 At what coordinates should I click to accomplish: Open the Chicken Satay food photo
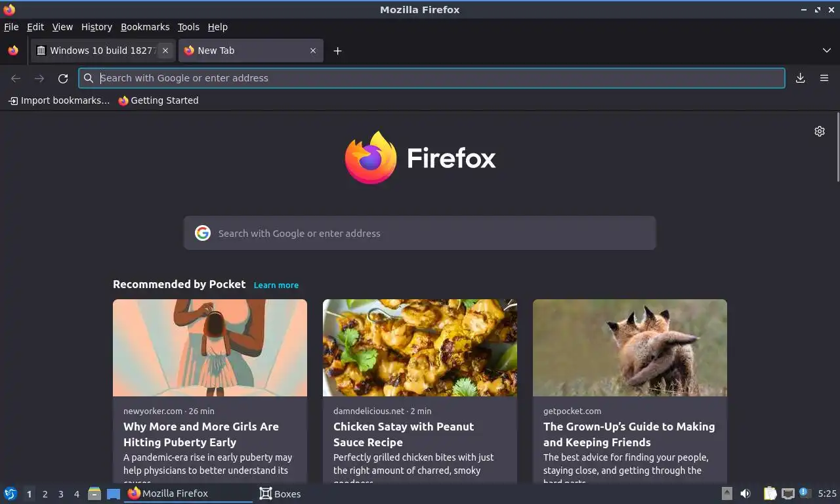click(x=420, y=348)
